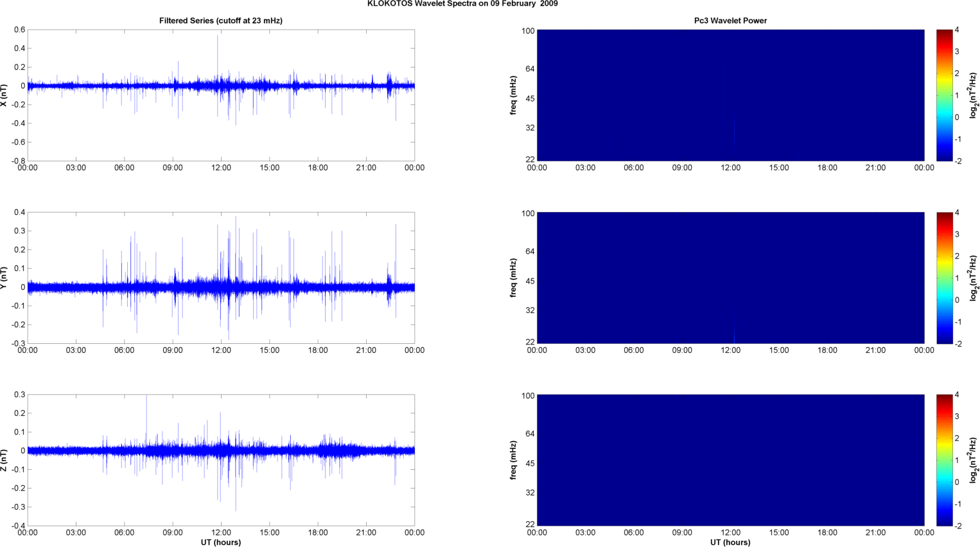
Task: Click the "-0.6" tick on the X (nT) axis
Action: [18, 142]
